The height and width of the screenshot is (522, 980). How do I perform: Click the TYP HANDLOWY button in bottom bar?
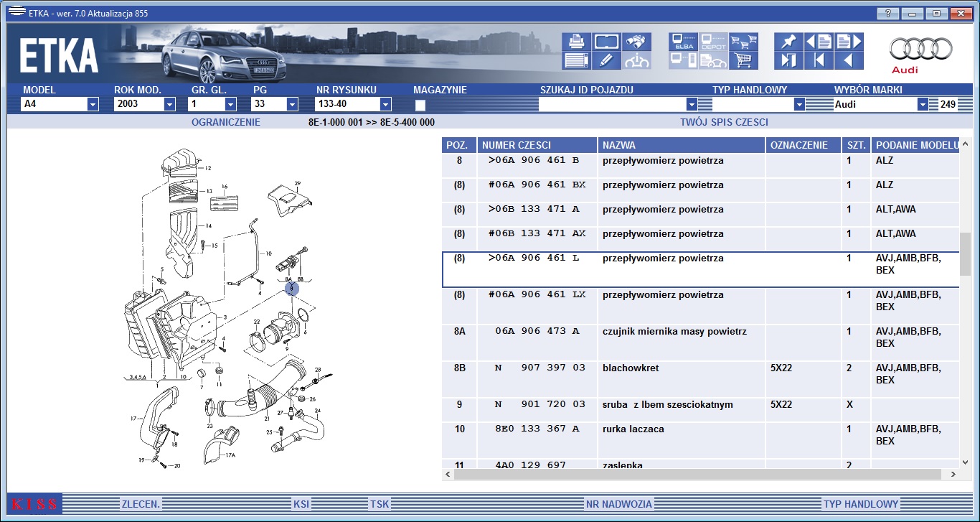click(861, 504)
